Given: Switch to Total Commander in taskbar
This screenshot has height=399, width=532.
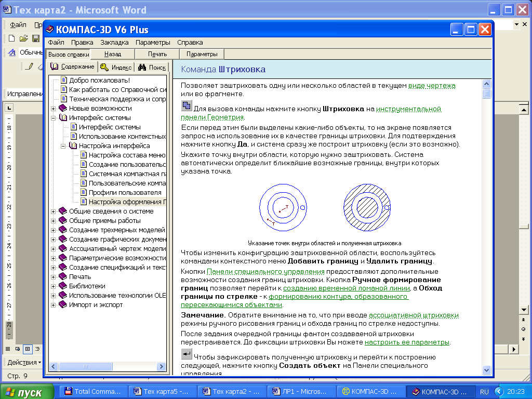Looking at the screenshot, I should pyautogui.click(x=94, y=392).
